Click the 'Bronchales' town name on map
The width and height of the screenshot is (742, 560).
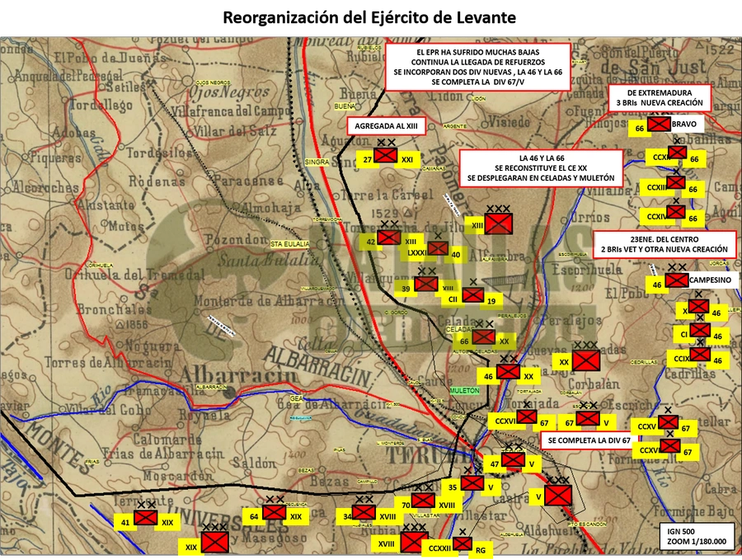tap(114, 309)
